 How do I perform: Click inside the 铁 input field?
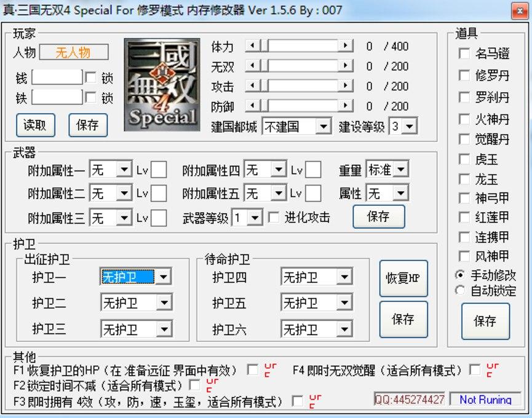[57, 95]
